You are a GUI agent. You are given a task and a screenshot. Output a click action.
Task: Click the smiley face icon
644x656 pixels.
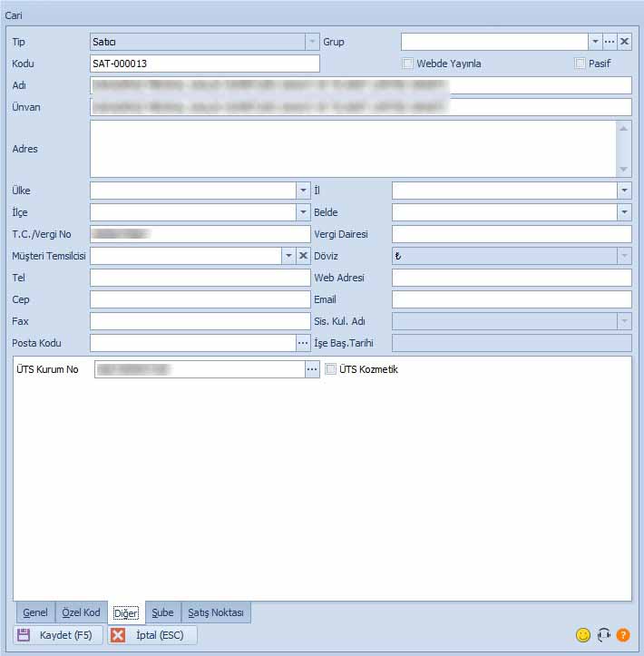583,635
